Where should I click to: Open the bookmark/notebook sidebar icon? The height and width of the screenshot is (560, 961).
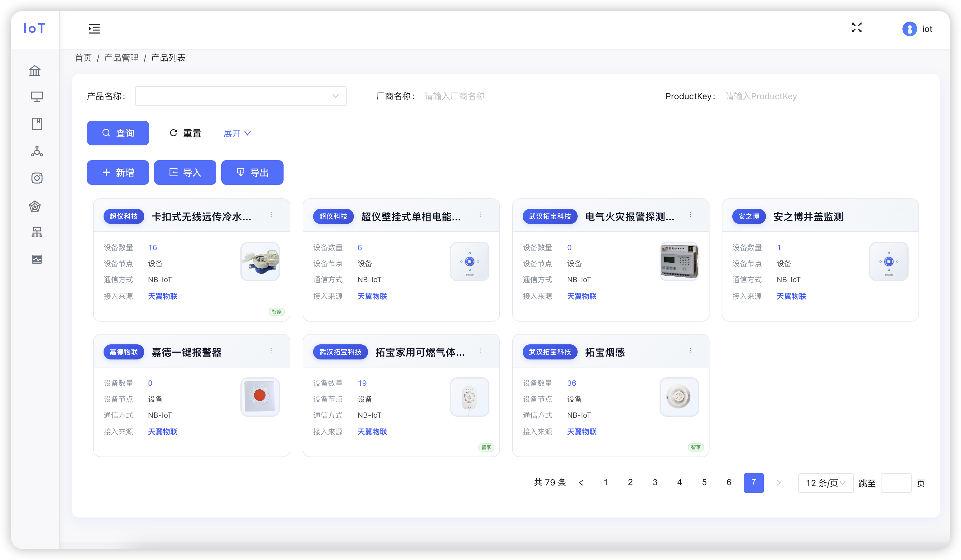click(x=37, y=124)
